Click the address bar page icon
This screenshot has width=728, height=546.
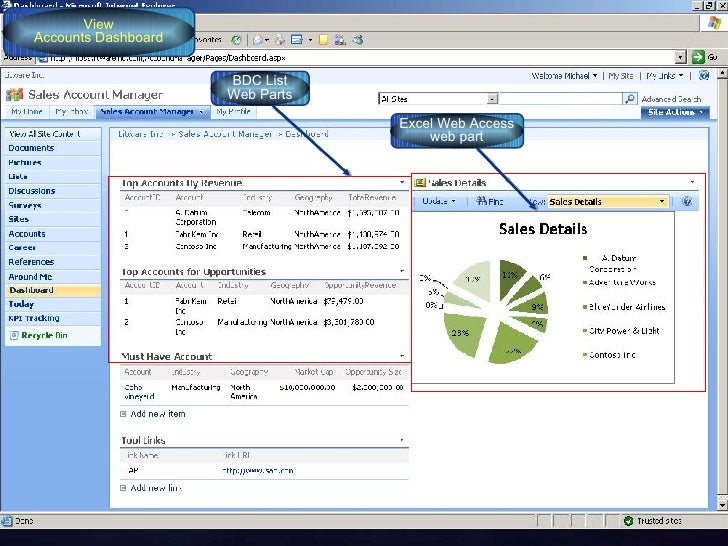(x=42, y=58)
